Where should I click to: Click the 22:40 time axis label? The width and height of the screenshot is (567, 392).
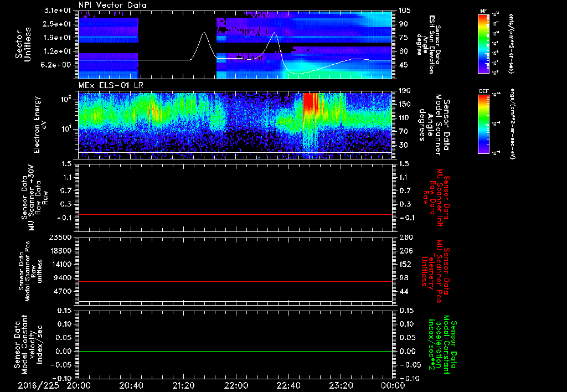288,386
